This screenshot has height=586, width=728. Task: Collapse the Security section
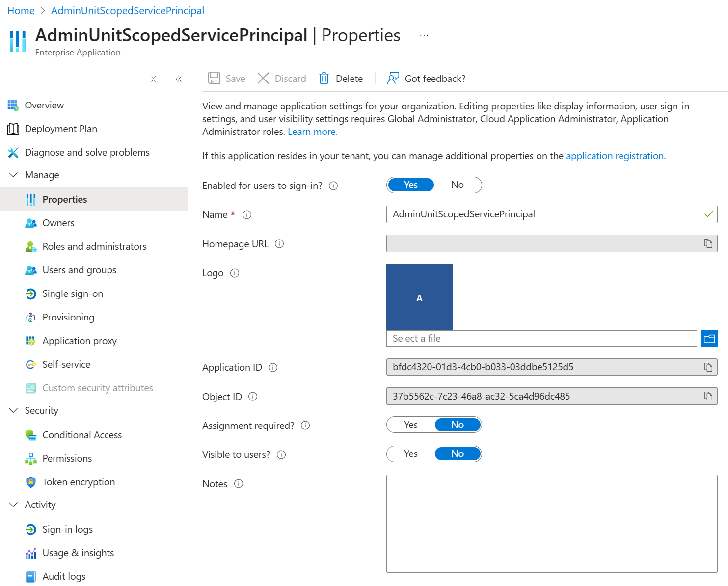[13, 410]
